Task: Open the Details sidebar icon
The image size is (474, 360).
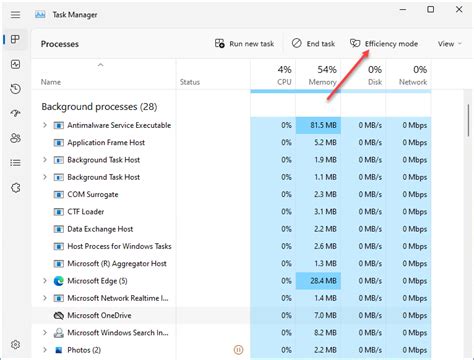Action: click(x=15, y=163)
